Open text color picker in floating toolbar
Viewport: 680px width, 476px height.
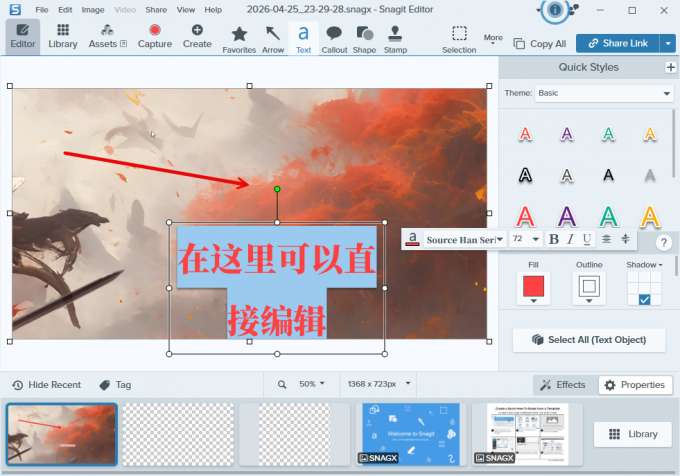(412, 239)
